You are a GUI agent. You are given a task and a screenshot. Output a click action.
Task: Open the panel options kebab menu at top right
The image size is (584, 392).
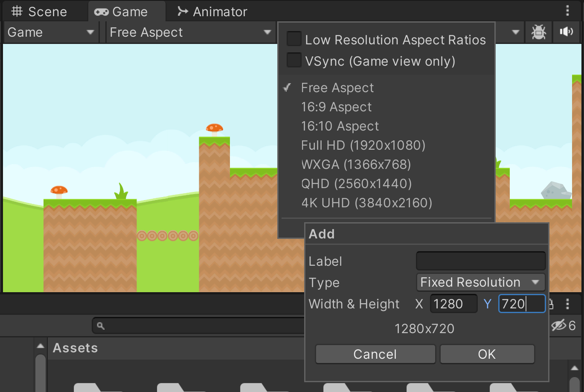click(x=567, y=11)
